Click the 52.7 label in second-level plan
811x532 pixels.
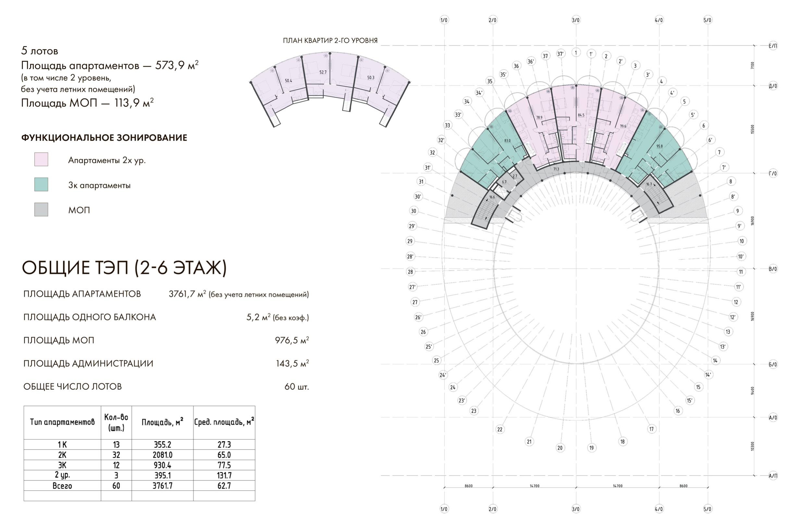(323, 72)
